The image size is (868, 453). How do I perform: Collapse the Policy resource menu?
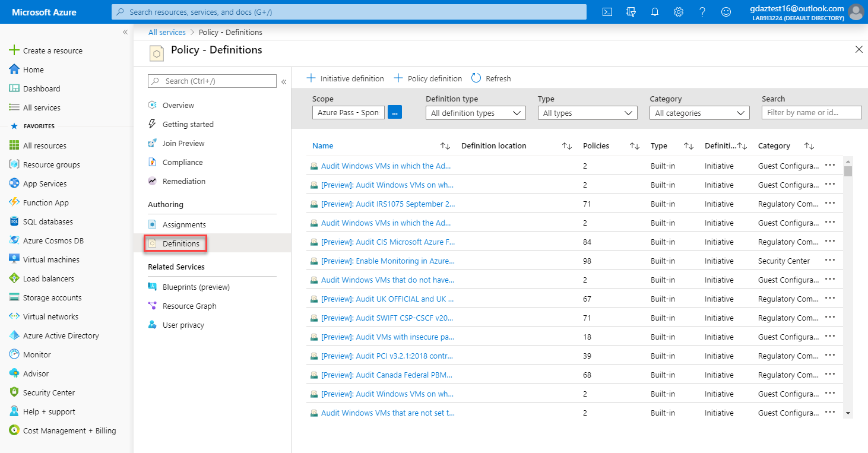click(x=284, y=81)
